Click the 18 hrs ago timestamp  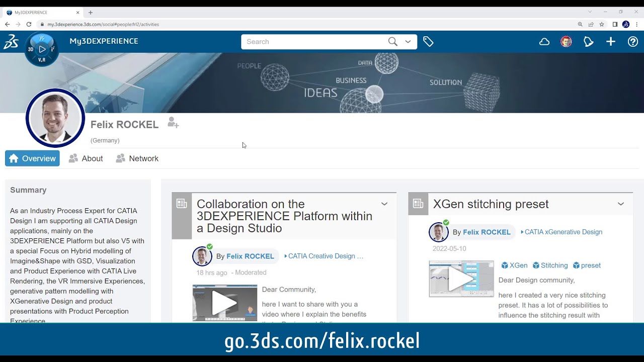pos(212,273)
